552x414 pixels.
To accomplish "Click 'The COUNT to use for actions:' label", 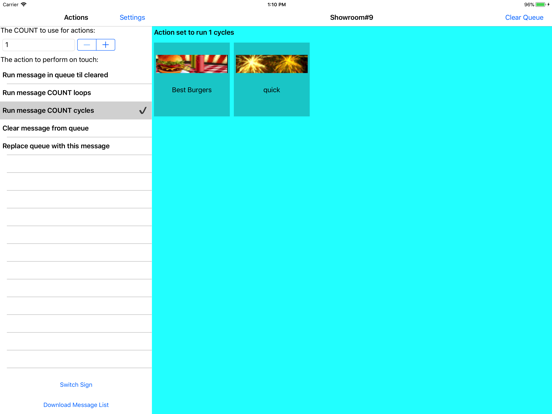I will (48, 31).
